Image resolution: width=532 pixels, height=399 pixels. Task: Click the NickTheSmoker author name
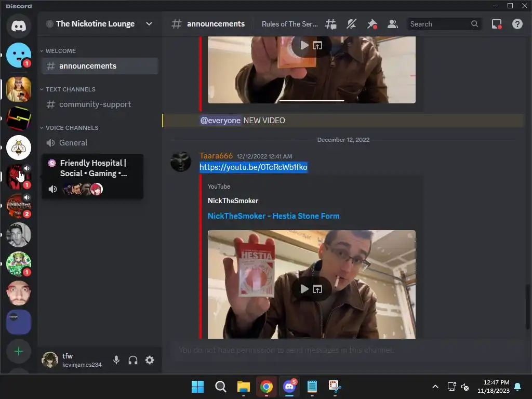(233, 201)
